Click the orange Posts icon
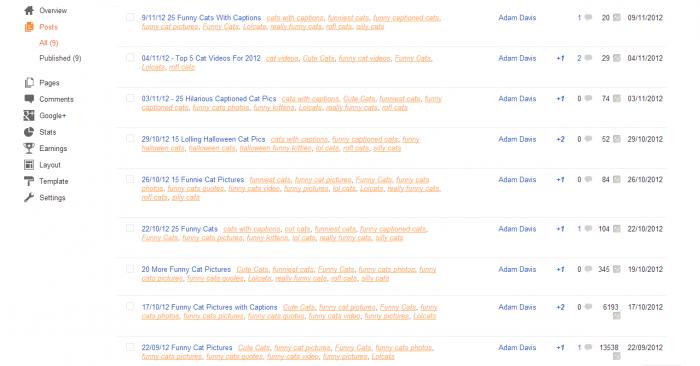 (x=29, y=27)
